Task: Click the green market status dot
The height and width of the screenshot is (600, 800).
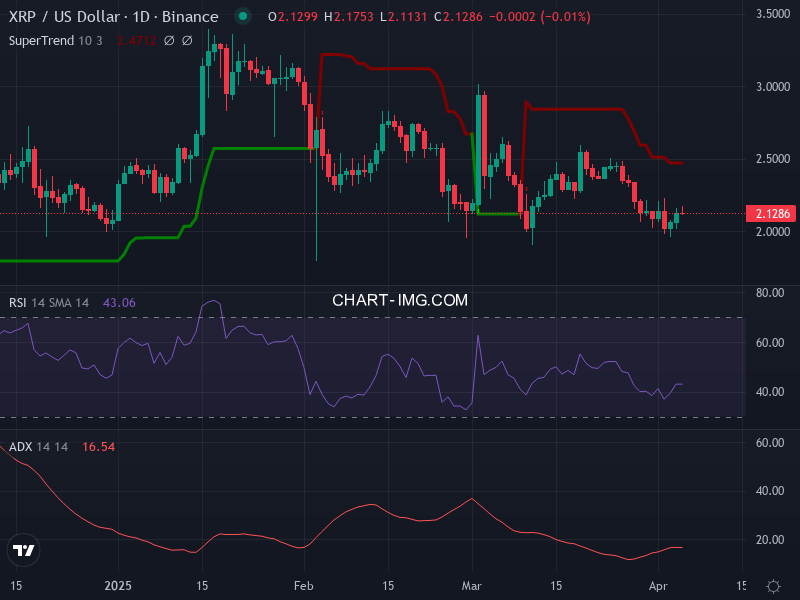Action: coord(243,16)
